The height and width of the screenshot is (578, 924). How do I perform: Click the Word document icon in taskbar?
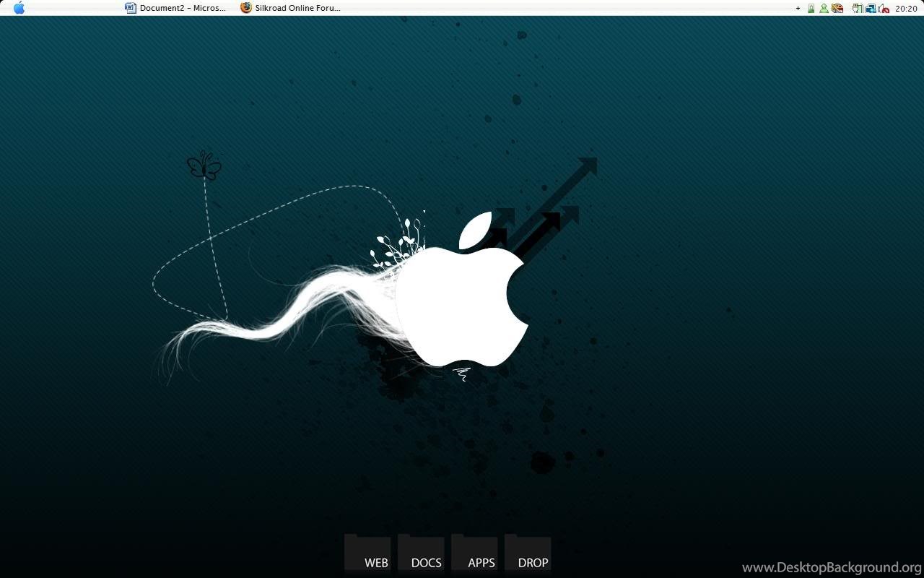tap(131, 8)
